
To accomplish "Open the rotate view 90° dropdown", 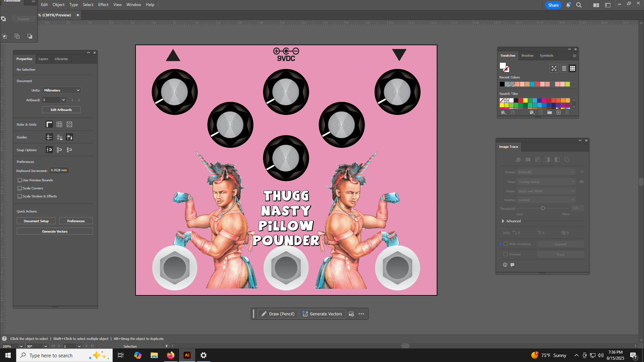I will tap(45, 346).
